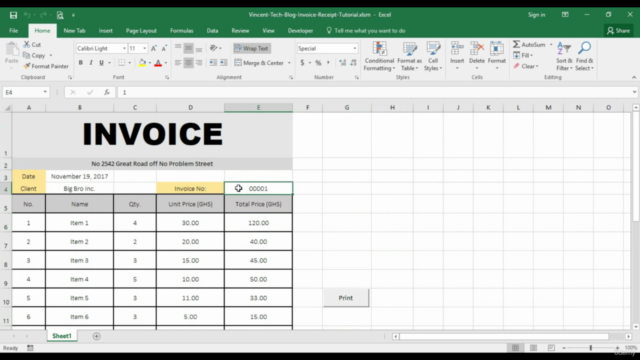This screenshot has height=360, width=640.
Task: Open Find & Select menu
Action: tap(584, 56)
